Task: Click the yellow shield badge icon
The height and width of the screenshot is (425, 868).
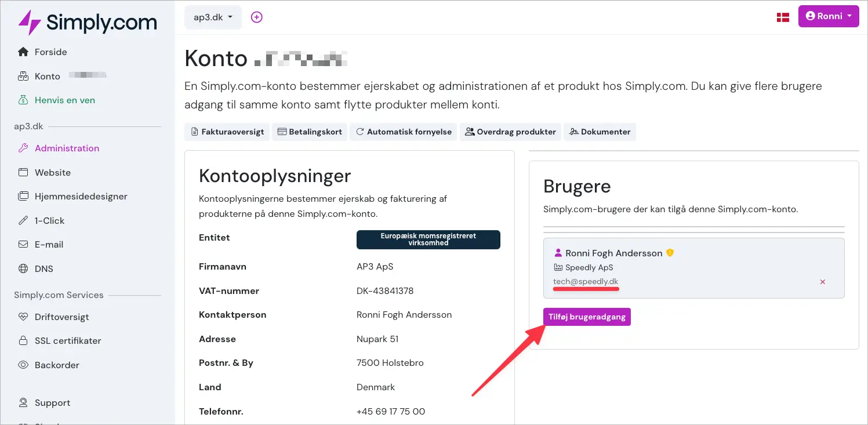Action: (670, 253)
